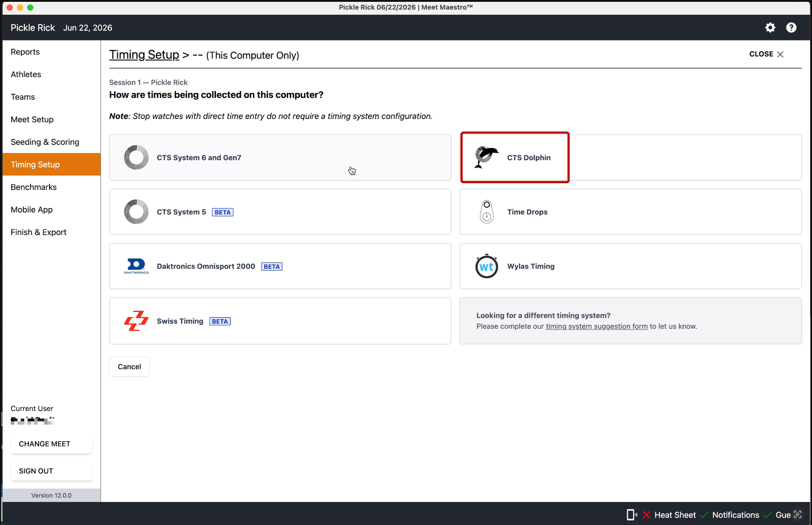Screen dimensions: 812x525
Task: Select Timing Setup in sidebar
Action: click(51, 164)
